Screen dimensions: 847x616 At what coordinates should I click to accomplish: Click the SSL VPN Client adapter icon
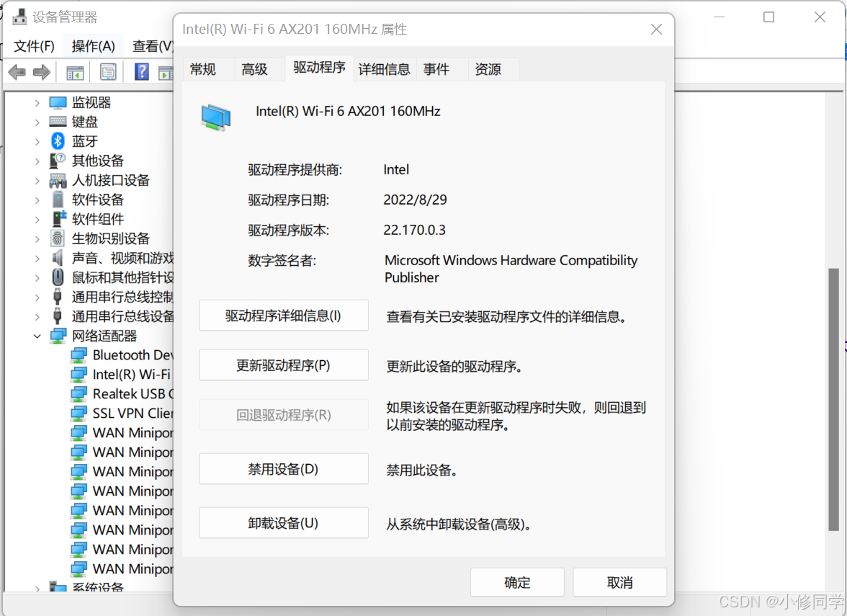coord(79,414)
